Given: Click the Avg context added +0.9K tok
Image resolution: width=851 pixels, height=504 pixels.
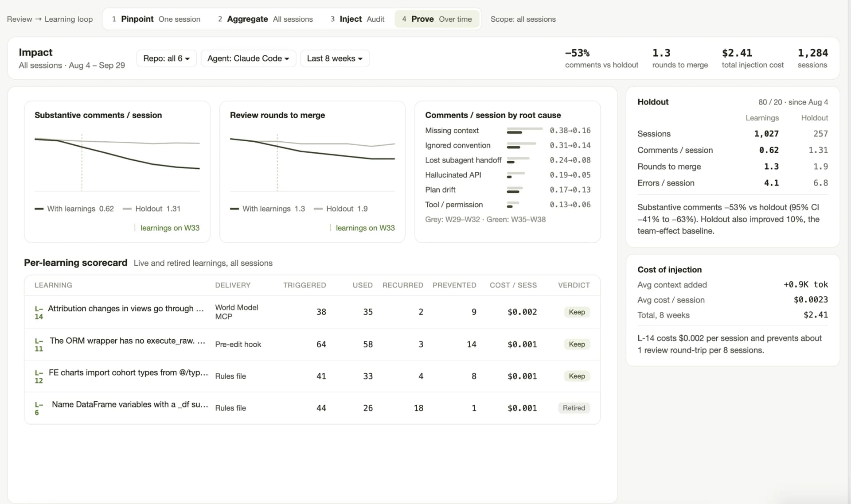Looking at the screenshot, I should click(x=733, y=285).
